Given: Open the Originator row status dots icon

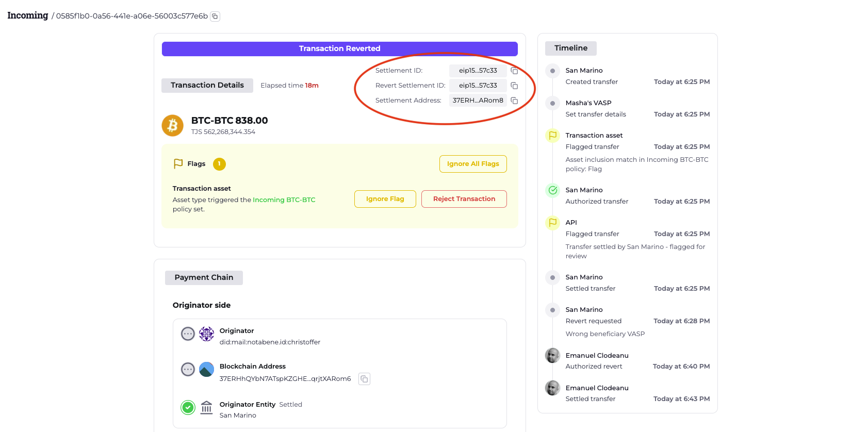Looking at the screenshot, I should (x=188, y=334).
